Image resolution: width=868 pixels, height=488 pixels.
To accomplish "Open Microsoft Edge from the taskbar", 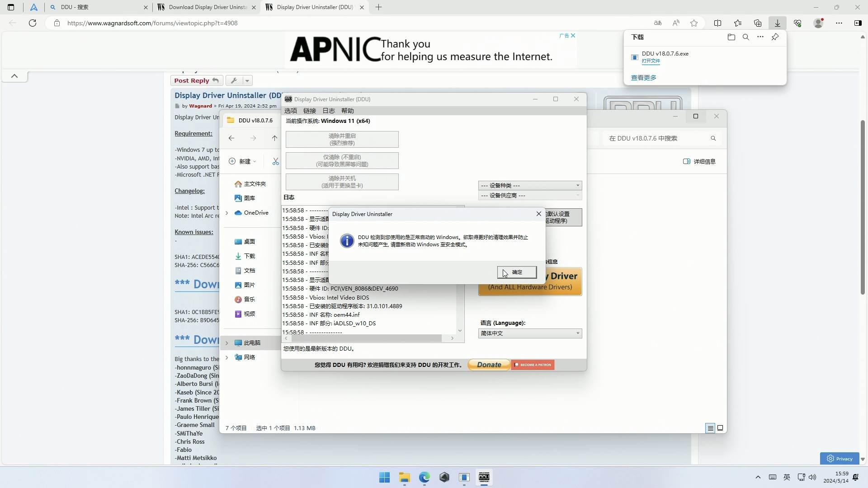I will click(424, 478).
